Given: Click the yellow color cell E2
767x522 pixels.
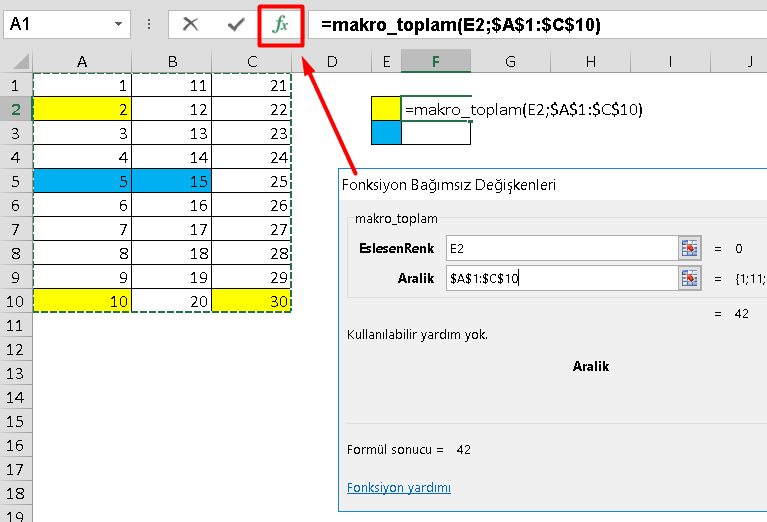Looking at the screenshot, I should point(386,109).
